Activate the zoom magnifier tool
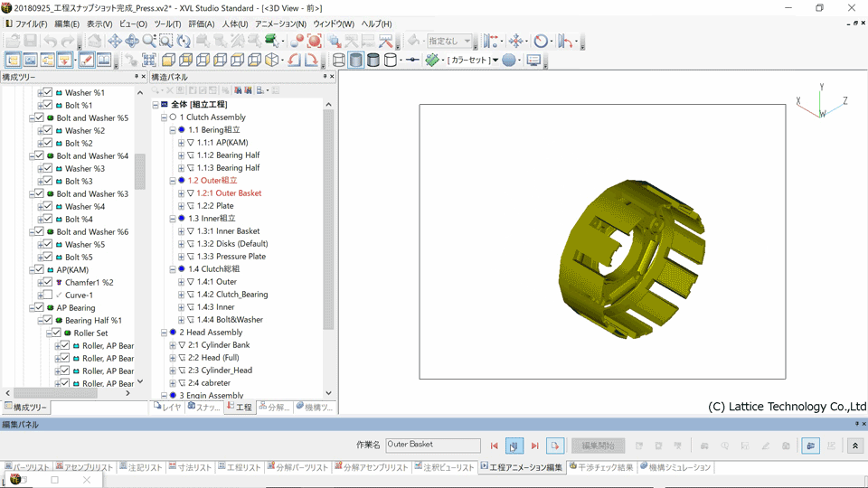This screenshot has height=488, width=868. [x=149, y=41]
